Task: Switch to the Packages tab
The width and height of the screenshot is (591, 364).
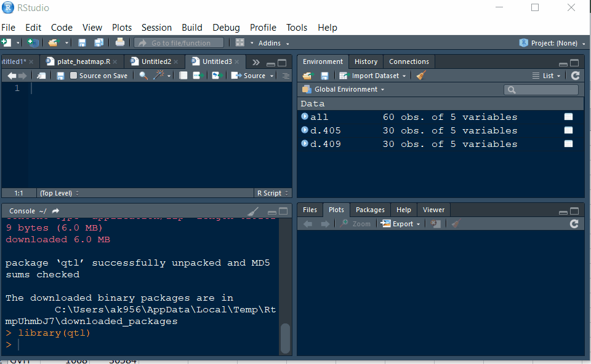Action: 370,210
